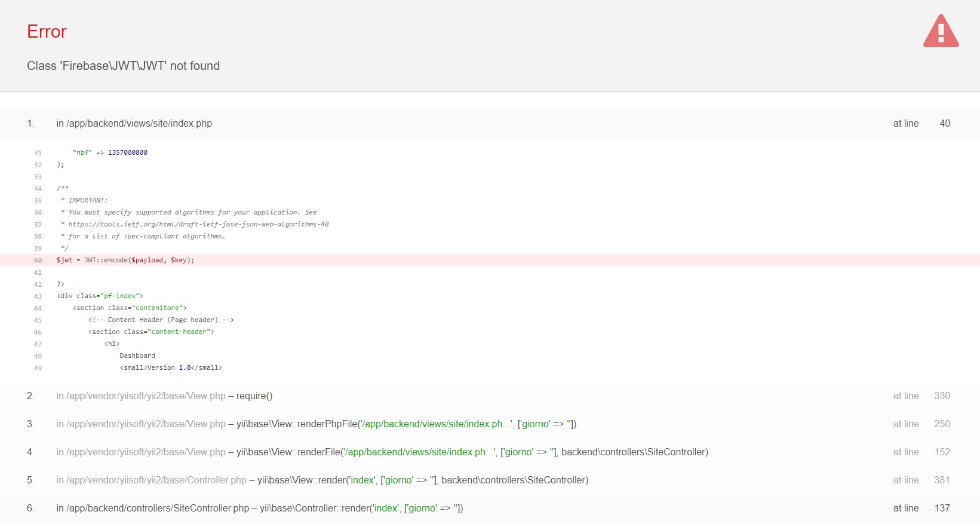Click the green 'index' argument in frame 5
The height and width of the screenshot is (527, 980).
click(362, 480)
